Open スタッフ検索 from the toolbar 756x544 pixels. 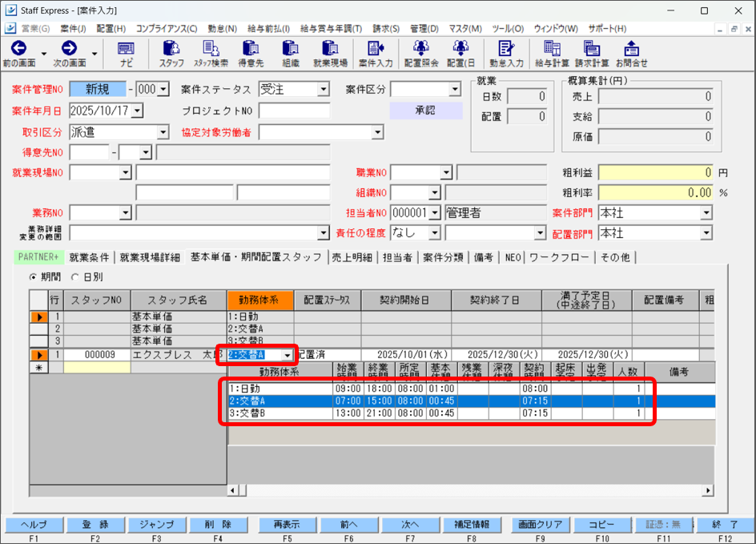pyautogui.click(x=211, y=50)
